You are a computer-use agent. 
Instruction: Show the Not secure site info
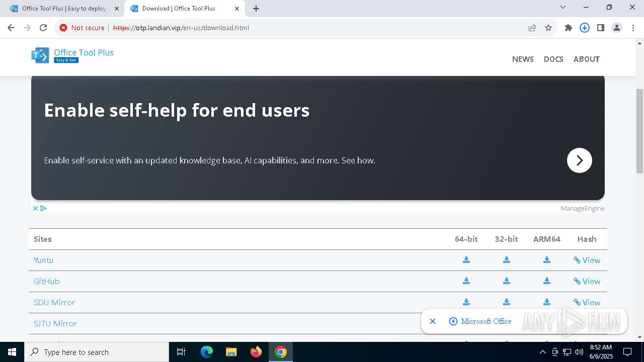coord(82,28)
